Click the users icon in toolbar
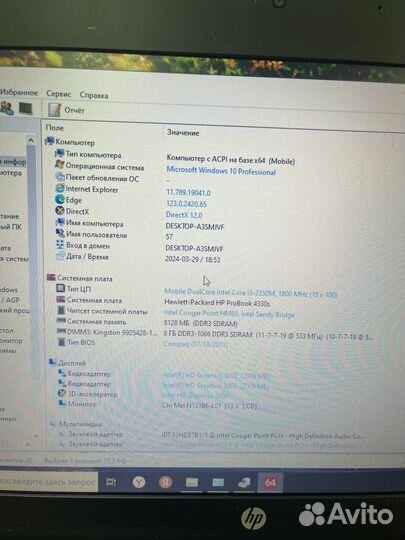The height and width of the screenshot is (540, 405). click(x=7, y=108)
